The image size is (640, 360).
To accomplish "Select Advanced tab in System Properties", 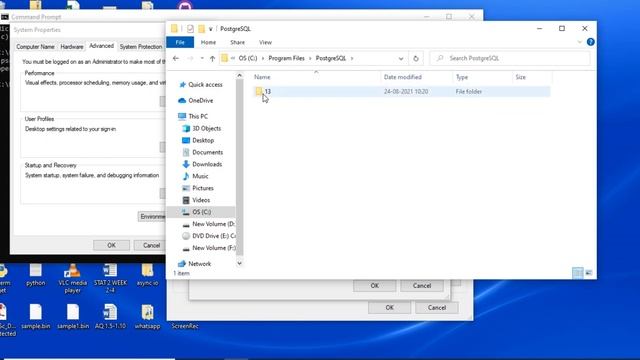I will pyautogui.click(x=101, y=46).
